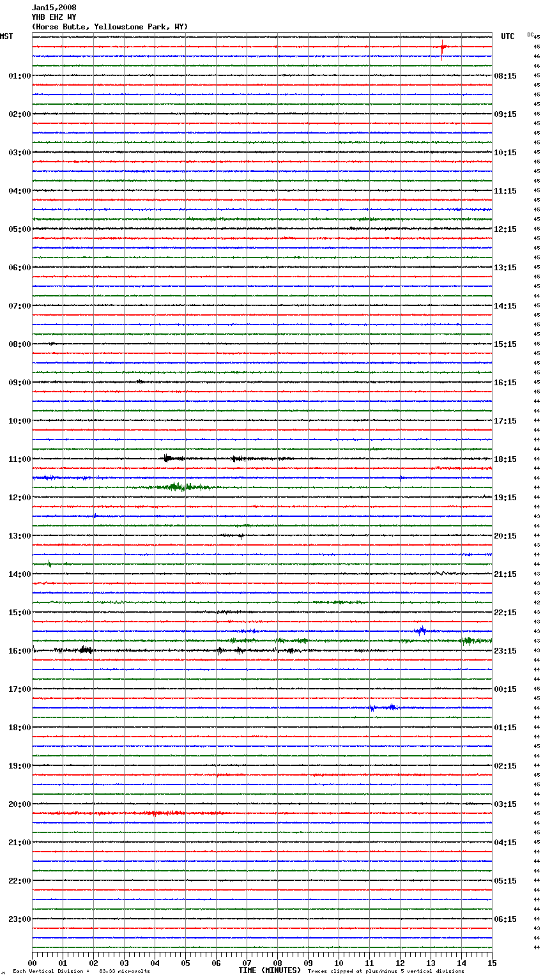The height and width of the screenshot is (980, 543).
Task: Click the 05:15 UTC time label
Action: click(x=505, y=881)
